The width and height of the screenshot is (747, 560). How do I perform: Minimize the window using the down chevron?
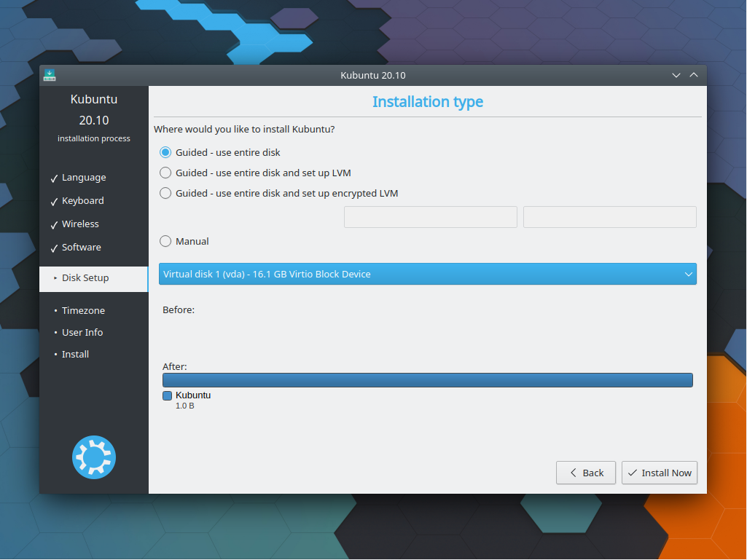point(676,75)
